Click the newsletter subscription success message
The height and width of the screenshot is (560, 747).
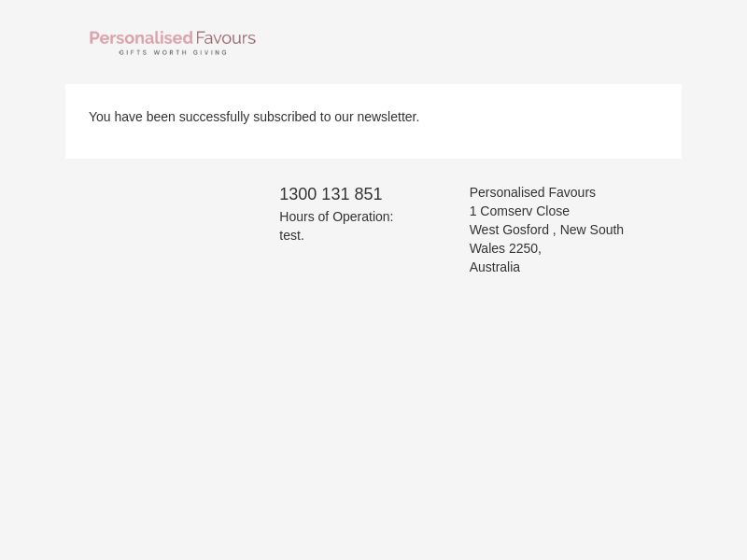click(254, 117)
